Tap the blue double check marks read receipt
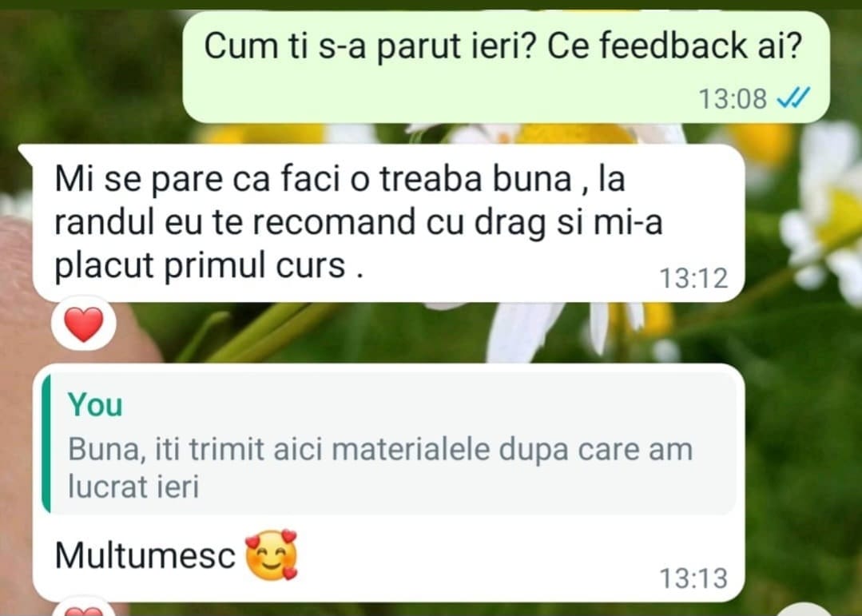862x616 pixels. [792, 99]
